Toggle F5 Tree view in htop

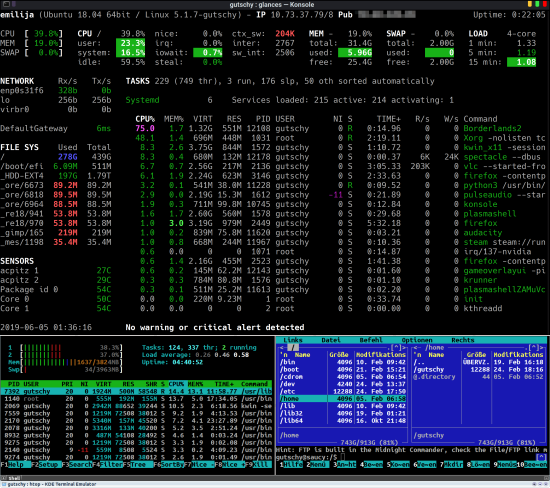point(138,464)
